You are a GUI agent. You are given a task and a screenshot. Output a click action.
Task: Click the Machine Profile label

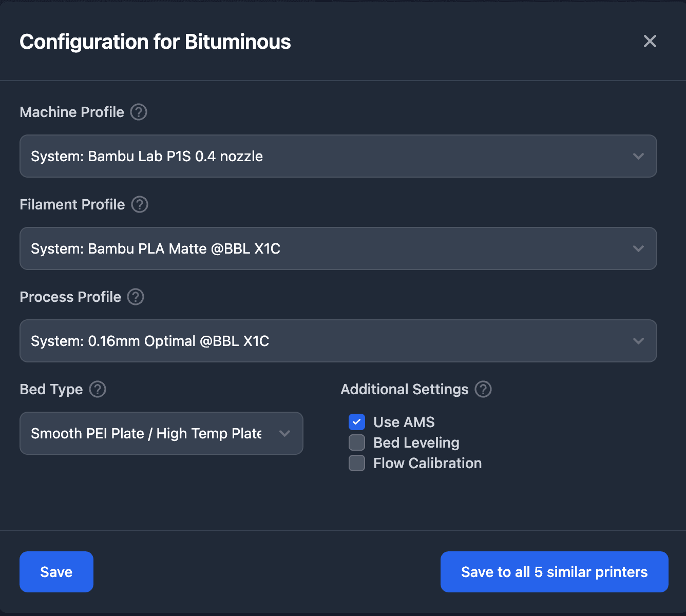(72, 112)
